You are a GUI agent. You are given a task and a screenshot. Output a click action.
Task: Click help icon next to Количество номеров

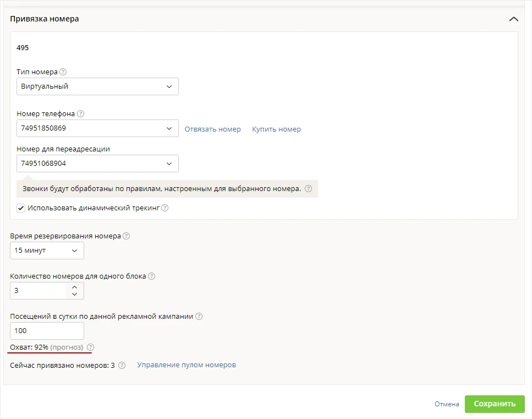pos(152,276)
